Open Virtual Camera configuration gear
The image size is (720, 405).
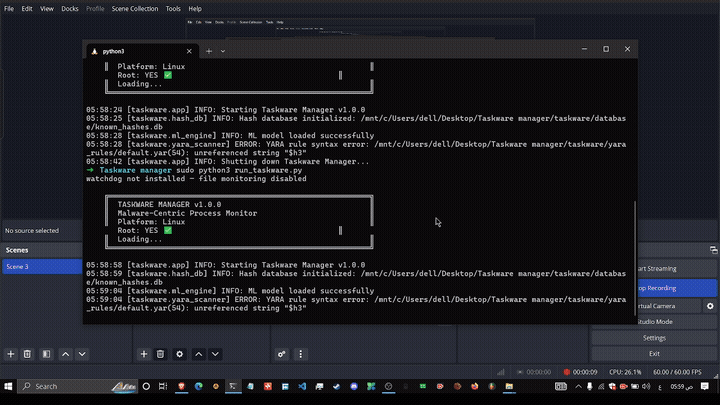coord(710,306)
